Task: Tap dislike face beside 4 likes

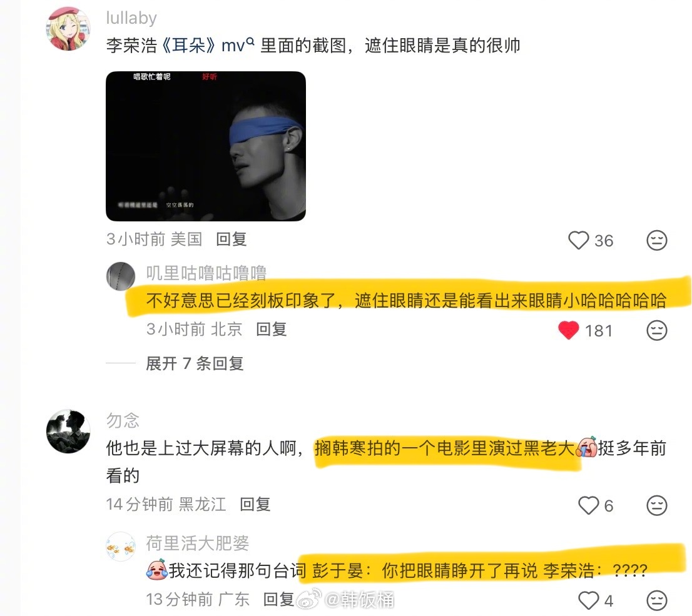Action: pos(657,600)
